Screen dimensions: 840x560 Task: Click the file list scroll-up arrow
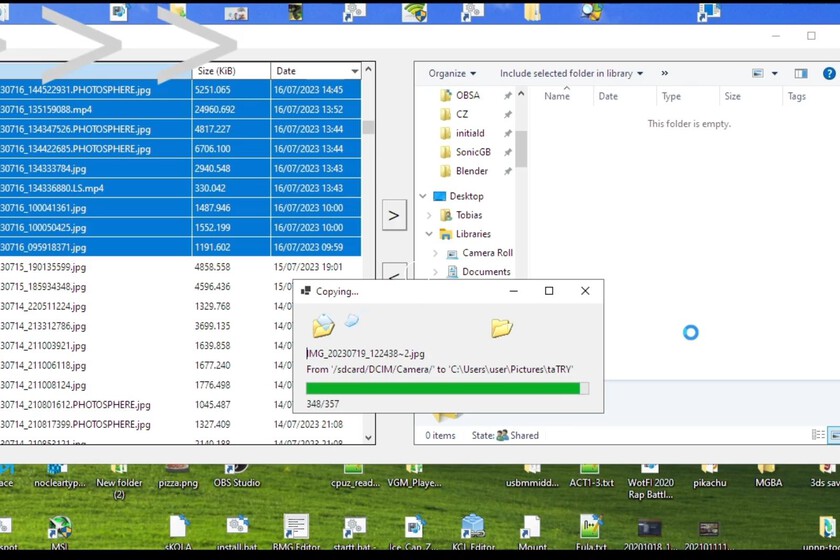tap(368, 70)
